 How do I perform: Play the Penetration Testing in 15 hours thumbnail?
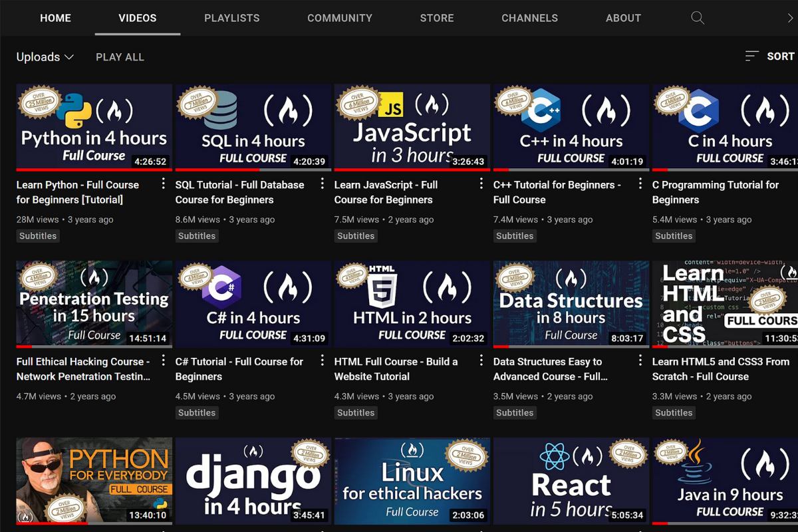coord(94,304)
